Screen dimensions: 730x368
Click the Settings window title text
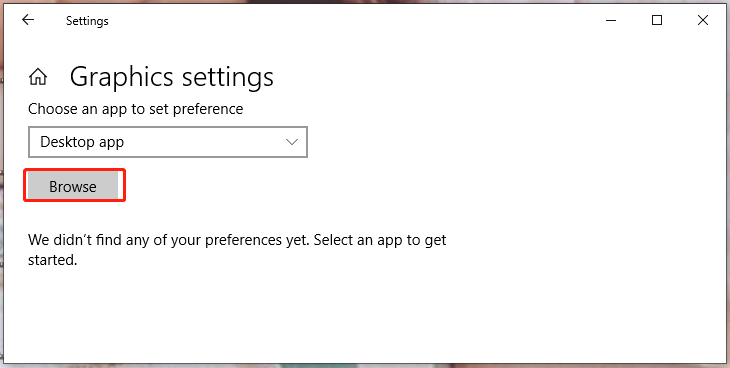[87, 21]
